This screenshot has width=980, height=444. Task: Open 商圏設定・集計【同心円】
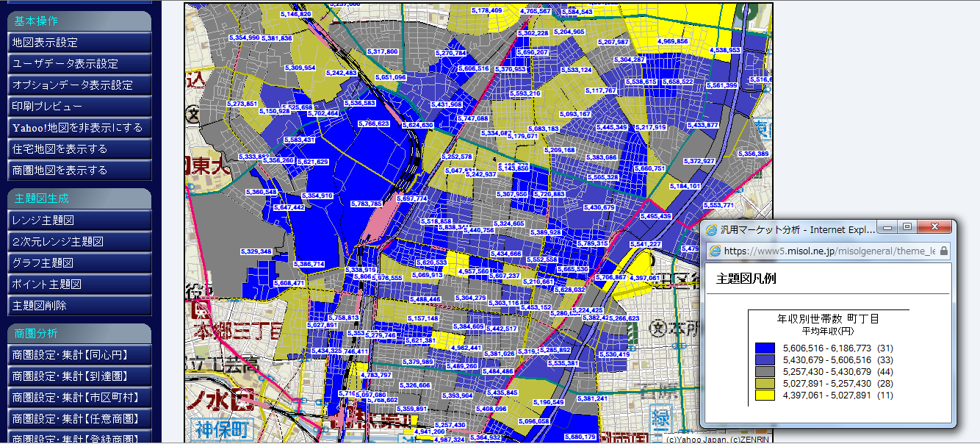(x=79, y=355)
